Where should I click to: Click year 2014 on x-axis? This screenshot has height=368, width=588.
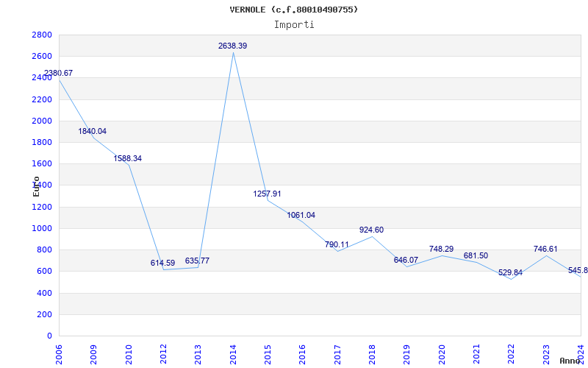(233, 355)
